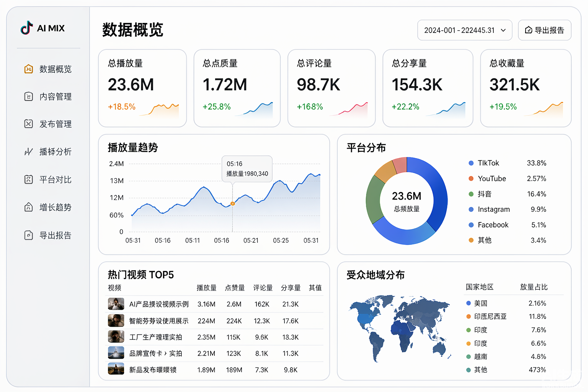Click the 23.6M center of donut chart
588x392 pixels.
(x=407, y=196)
